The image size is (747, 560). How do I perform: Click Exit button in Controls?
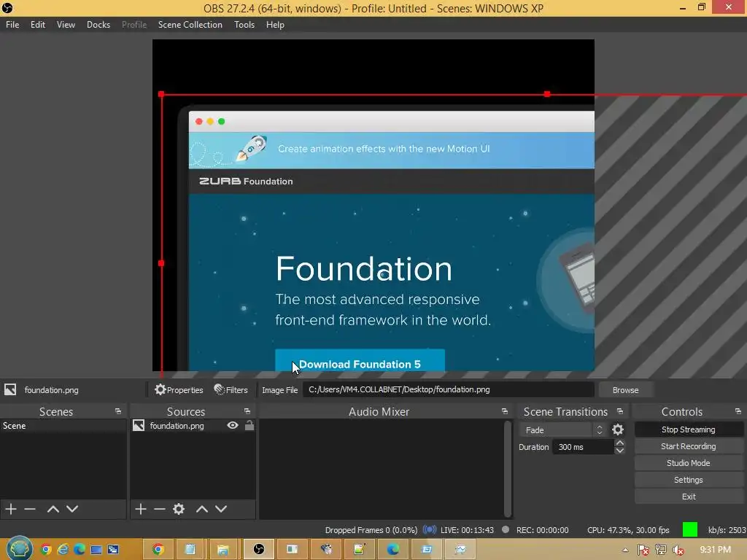[689, 496]
